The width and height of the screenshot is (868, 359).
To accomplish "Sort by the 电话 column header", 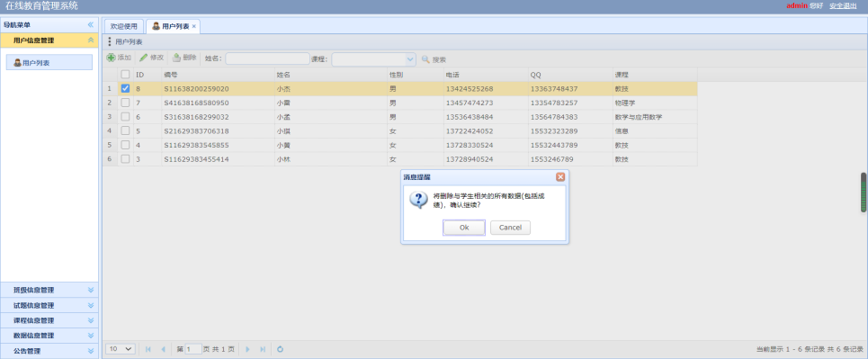I will [x=486, y=75].
